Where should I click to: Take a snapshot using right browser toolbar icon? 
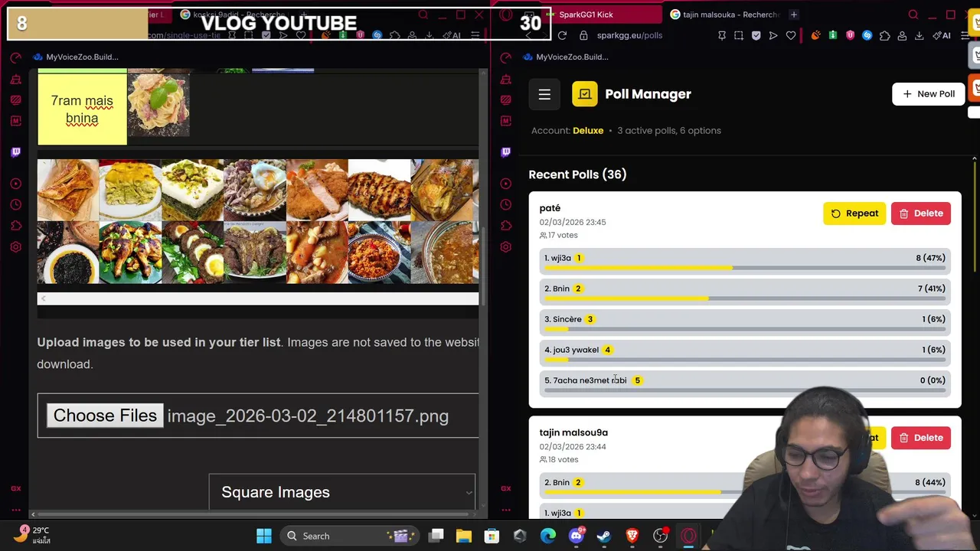[739, 35]
